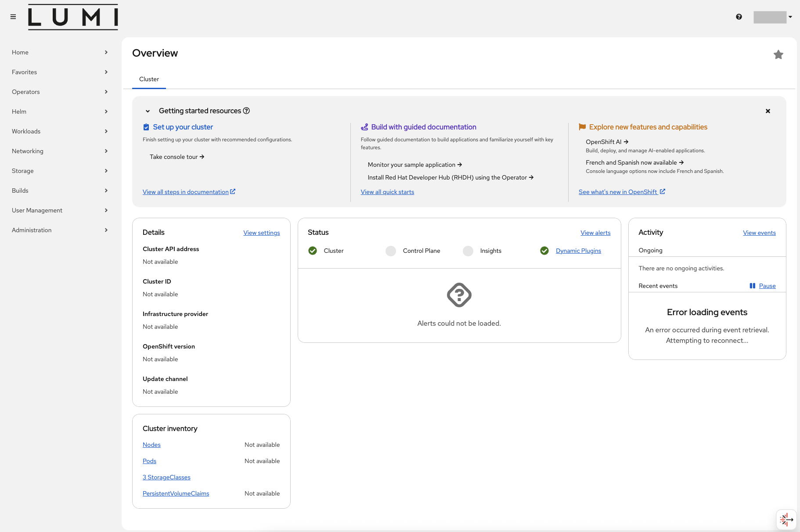Image resolution: width=800 pixels, height=532 pixels.
Task: Collapse the Getting started resources section
Action: point(148,111)
